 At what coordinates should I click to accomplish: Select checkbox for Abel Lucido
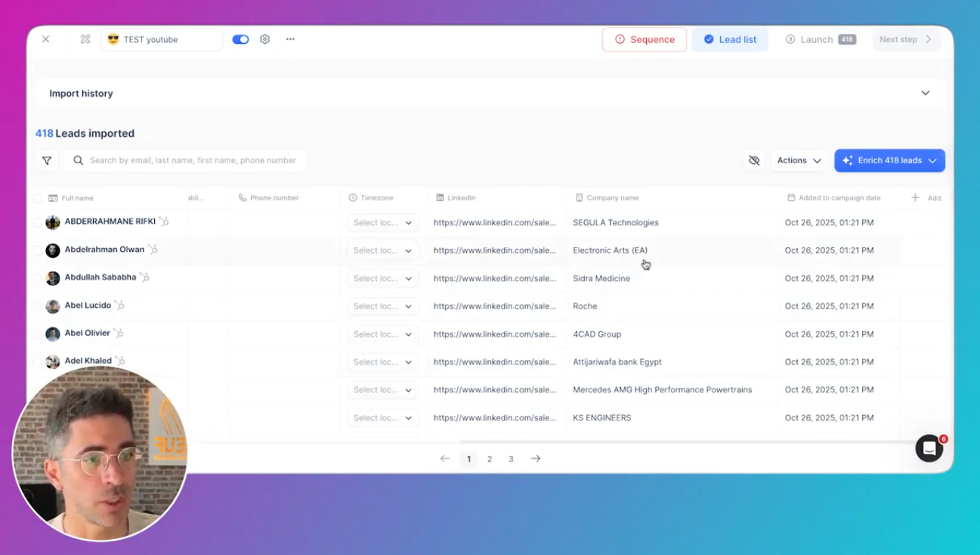[37, 306]
